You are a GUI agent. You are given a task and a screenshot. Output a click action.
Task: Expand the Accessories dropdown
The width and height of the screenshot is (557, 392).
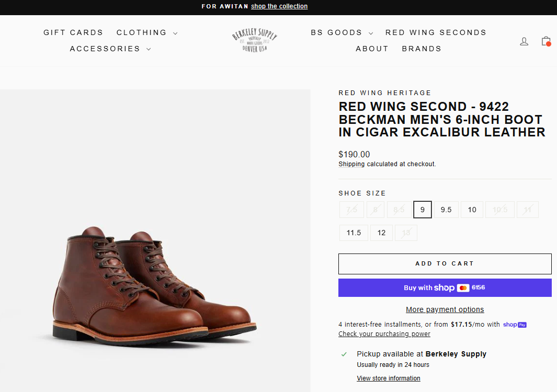(110, 49)
